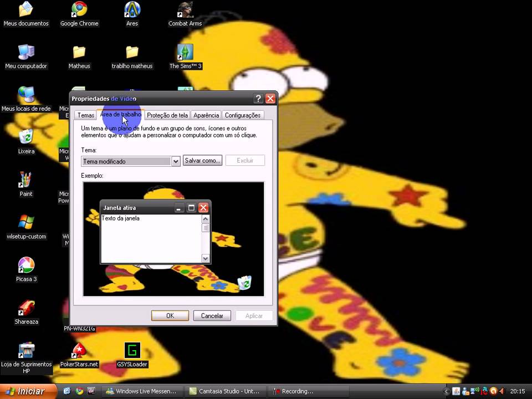Launch PokerStars.net shortcut

[x=79, y=355]
